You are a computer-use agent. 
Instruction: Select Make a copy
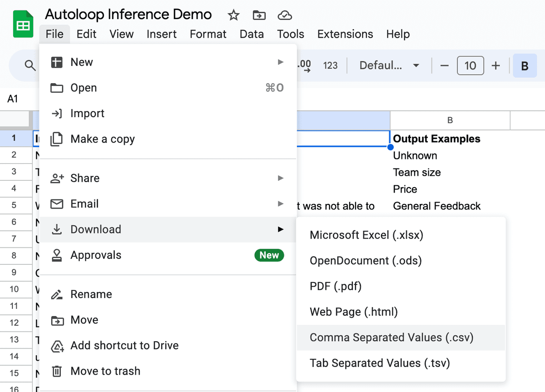(x=168, y=139)
